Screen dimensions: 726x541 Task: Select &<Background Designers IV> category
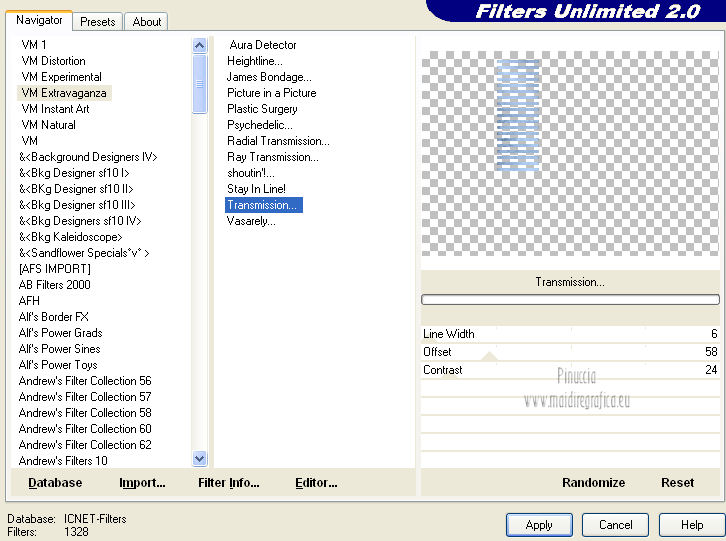pyautogui.click(x=88, y=157)
